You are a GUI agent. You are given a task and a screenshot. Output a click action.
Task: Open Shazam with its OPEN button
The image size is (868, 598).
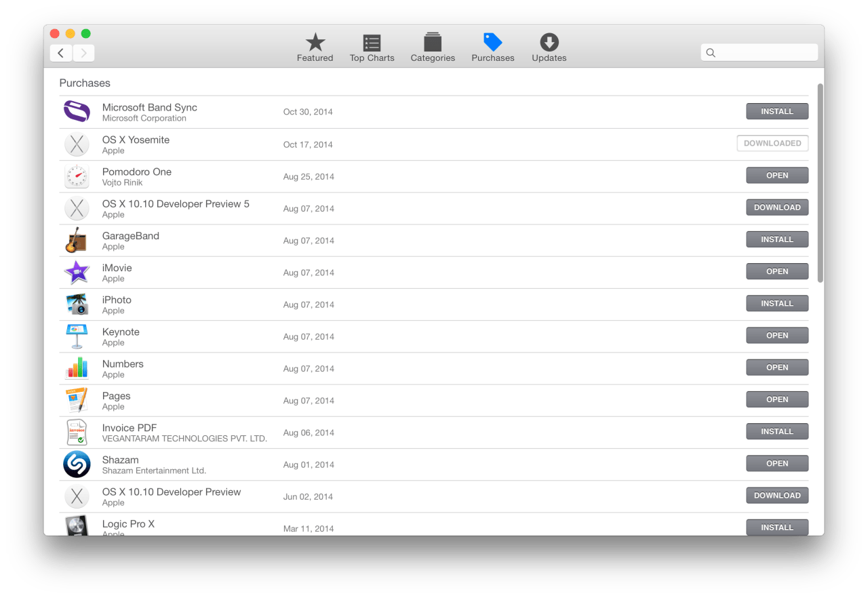tap(777, 463)
